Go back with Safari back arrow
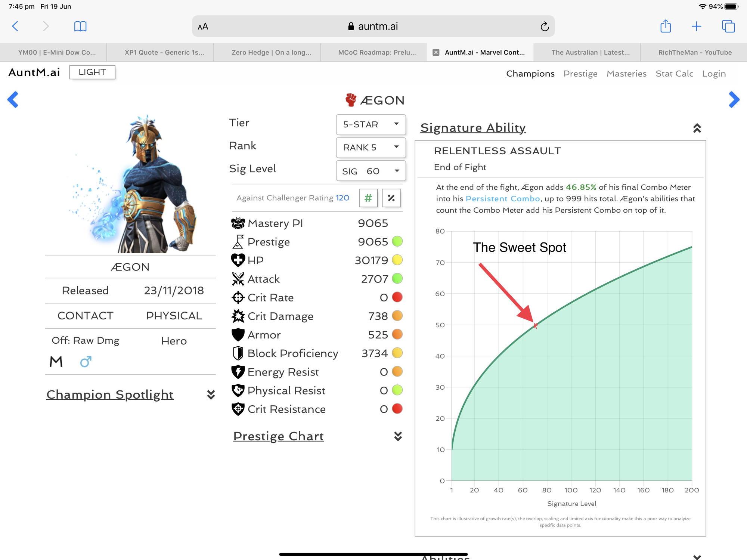The height and width of the screenshot is (560, 747). 15,26
